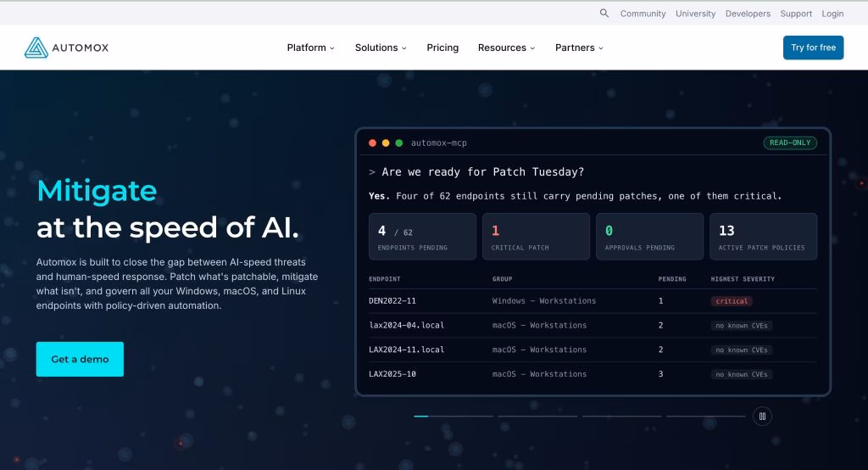This screenshot has width=868, height=470.
Task: Click the READ-ONLY badge
Action: (790, 143)
